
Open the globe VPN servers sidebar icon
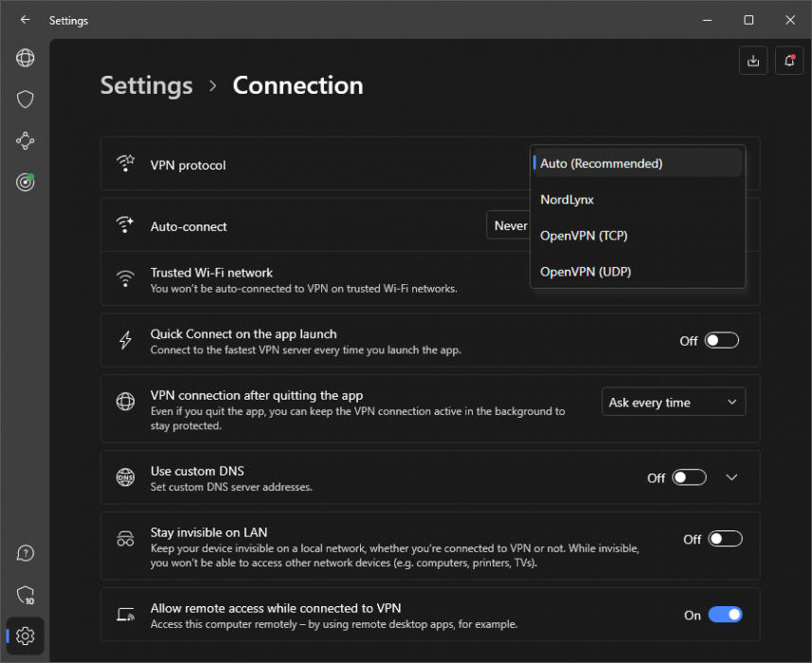point(26,58)
